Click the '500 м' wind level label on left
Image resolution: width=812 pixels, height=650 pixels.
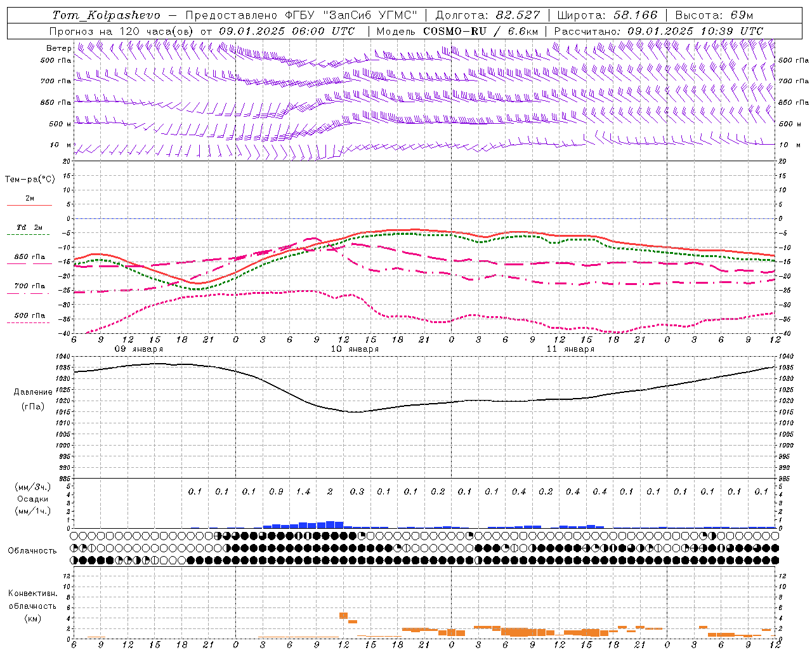60,124
